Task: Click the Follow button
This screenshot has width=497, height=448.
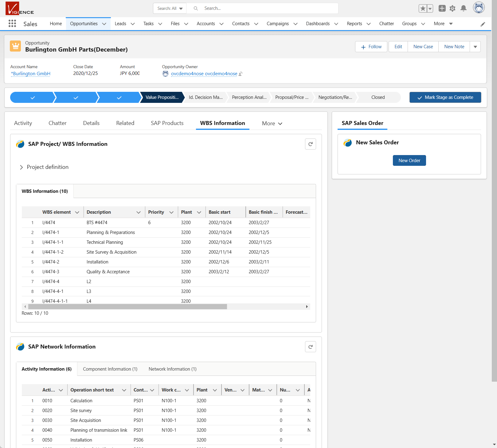Action: (x=371, y=47)
